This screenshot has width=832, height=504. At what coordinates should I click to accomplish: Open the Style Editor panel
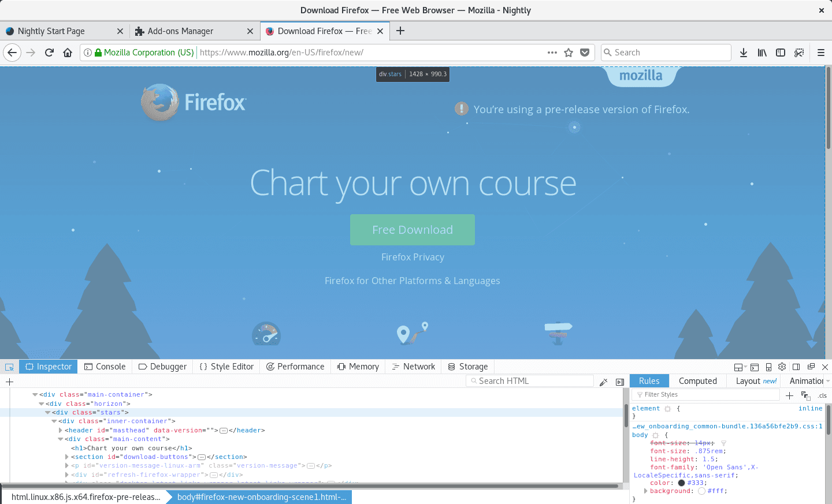tap(226, 367)
